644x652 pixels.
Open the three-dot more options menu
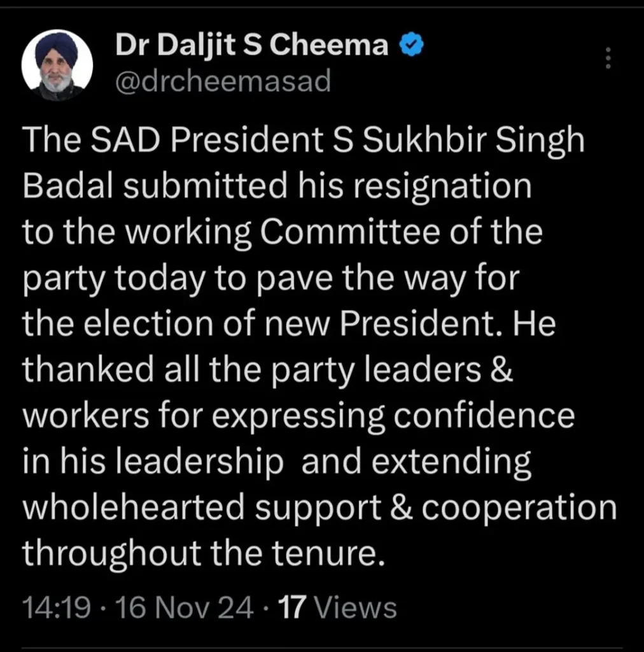click(608, 59)
